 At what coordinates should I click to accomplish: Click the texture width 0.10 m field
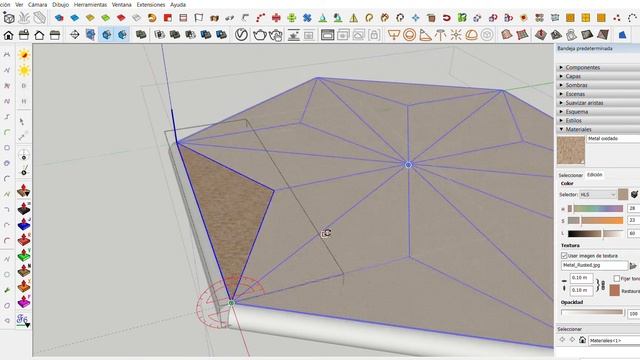coord(581,278)
